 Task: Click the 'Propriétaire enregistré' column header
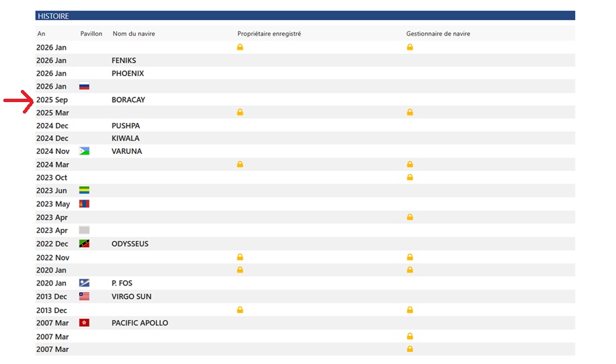click(x=269, y=34)
